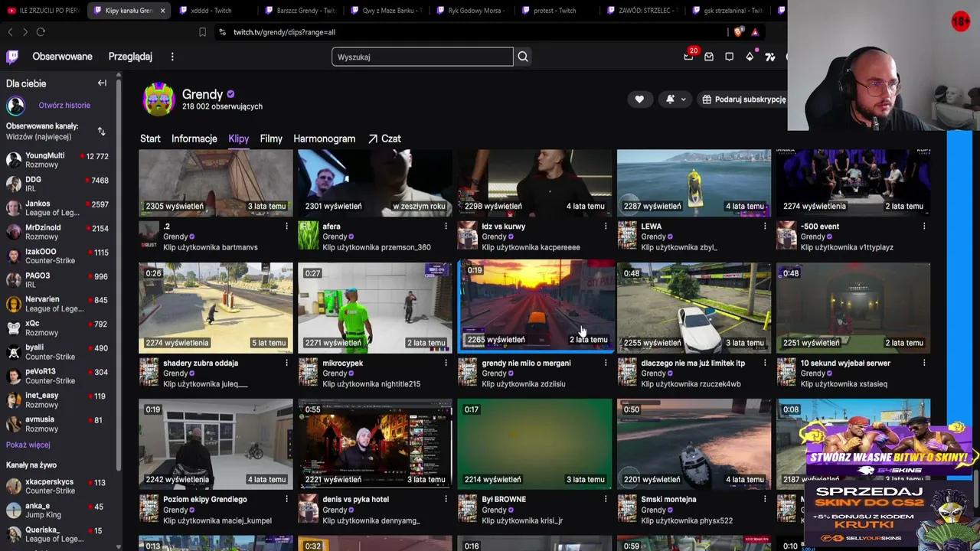
Task: Play the 'Smski montejna' clip thumbnail
Action: click(x=694, y=444)
